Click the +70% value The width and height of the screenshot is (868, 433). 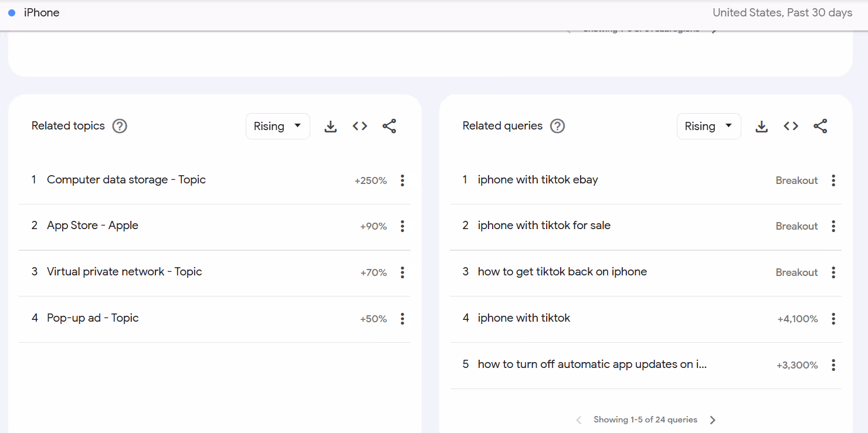pyautogui.click(x=374, y=273)
